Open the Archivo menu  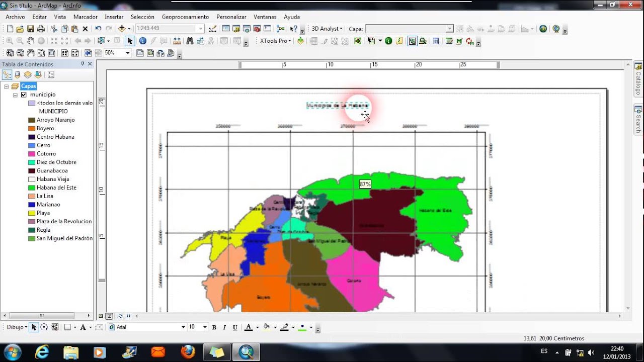coord(15,17)
